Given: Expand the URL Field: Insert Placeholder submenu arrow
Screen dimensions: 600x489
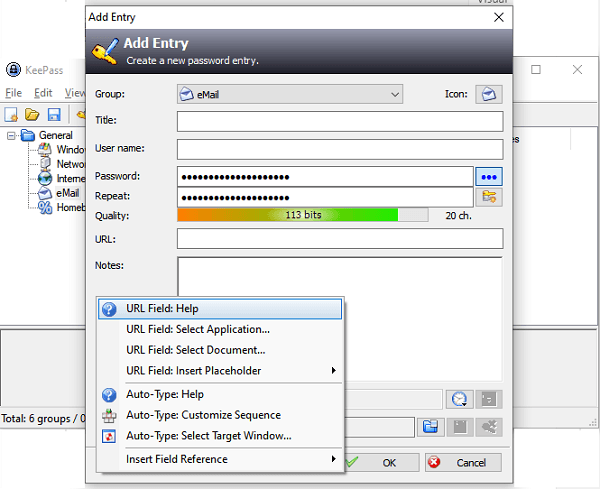Looking at the screenshot, I should (x=334, y=370).
